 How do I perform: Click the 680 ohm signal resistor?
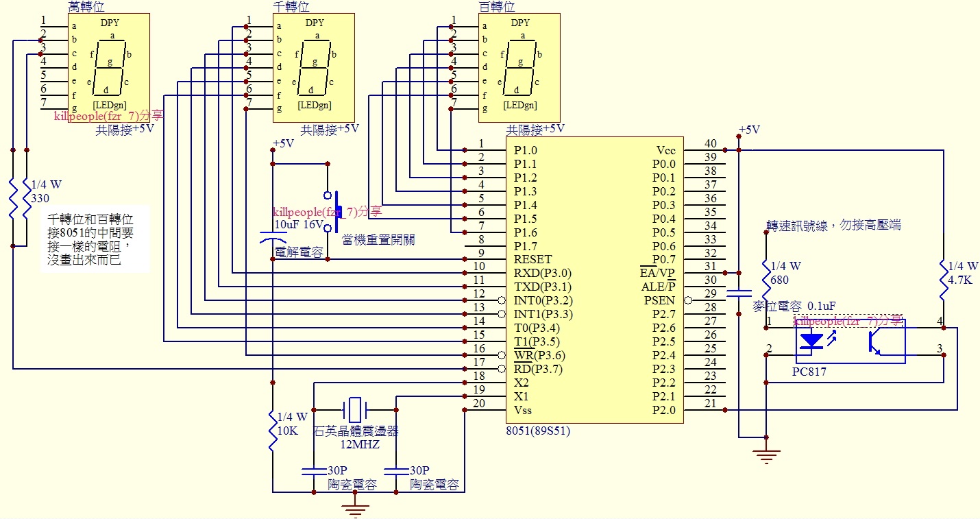tap(765, 280)
